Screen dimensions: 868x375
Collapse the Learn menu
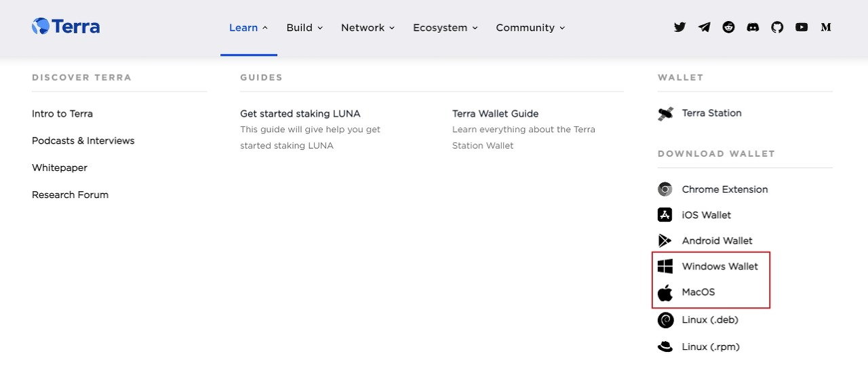(248, 28)
